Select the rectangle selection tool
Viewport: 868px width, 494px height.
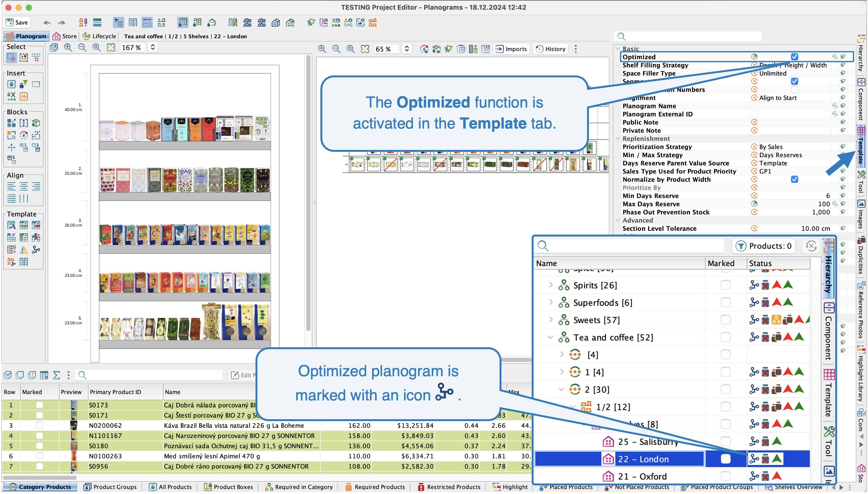11,57
